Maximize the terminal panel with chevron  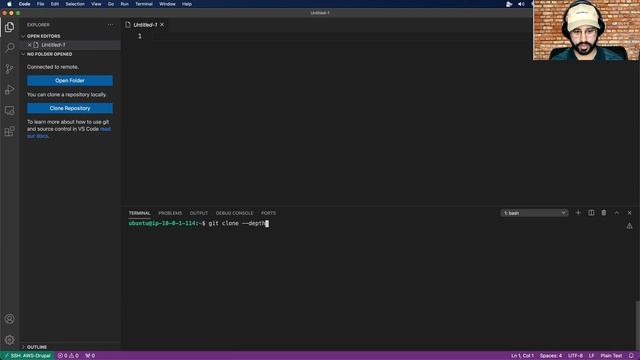[617, 213]
